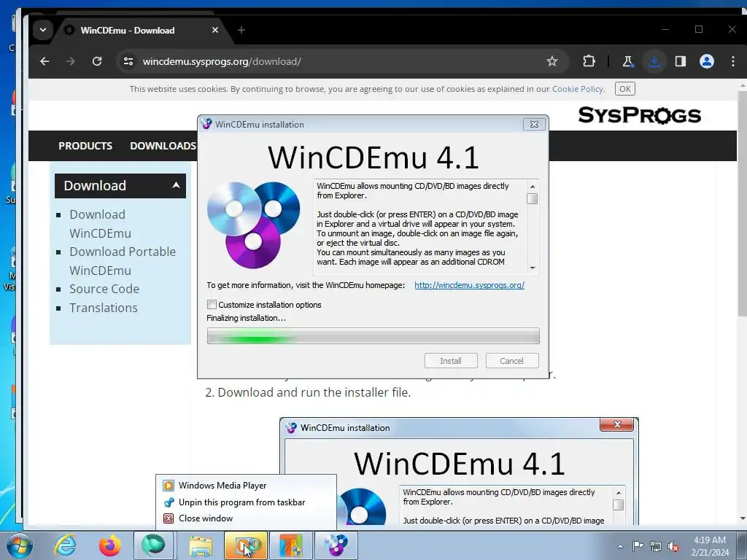Image resolution: width=747 pixels, height=560 pixels.
Task: Open Download WinCDEmu sidebar link
Action: [100, 224]
